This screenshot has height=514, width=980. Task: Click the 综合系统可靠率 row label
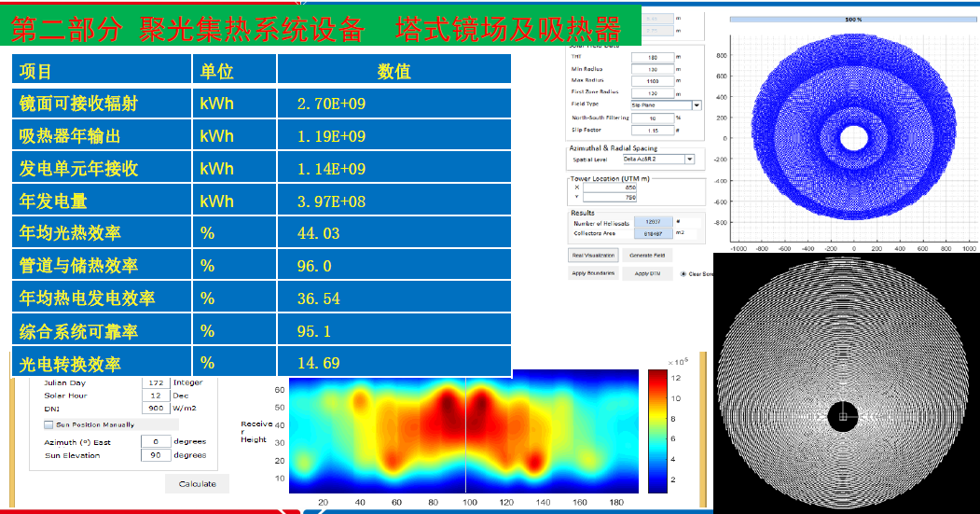pos(78,331)
